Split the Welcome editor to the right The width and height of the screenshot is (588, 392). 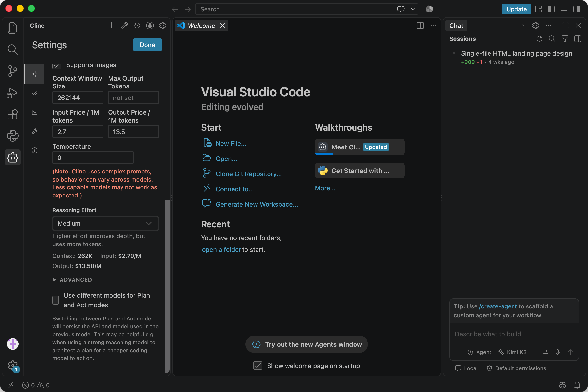(x=420, y=25)
